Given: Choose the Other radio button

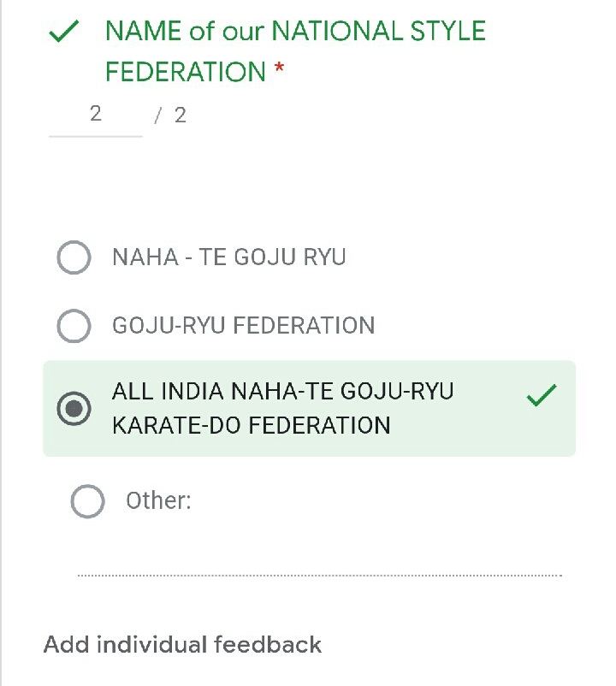Looking at the screenshot, I should tap(87, 501).
